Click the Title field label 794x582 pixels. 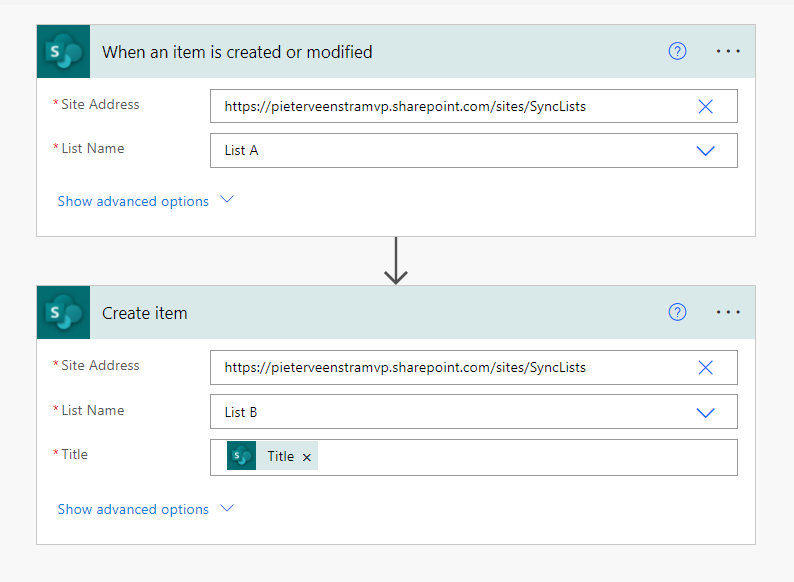[74, 454]
